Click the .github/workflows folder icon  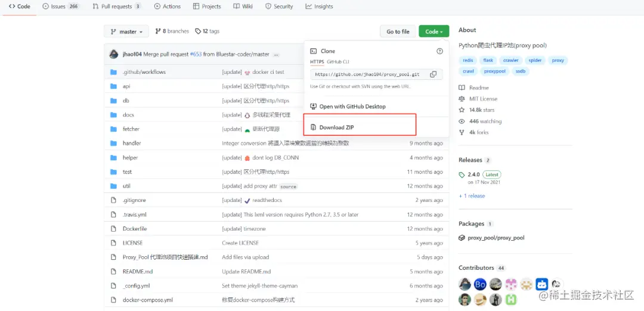[x=114, y=72]
